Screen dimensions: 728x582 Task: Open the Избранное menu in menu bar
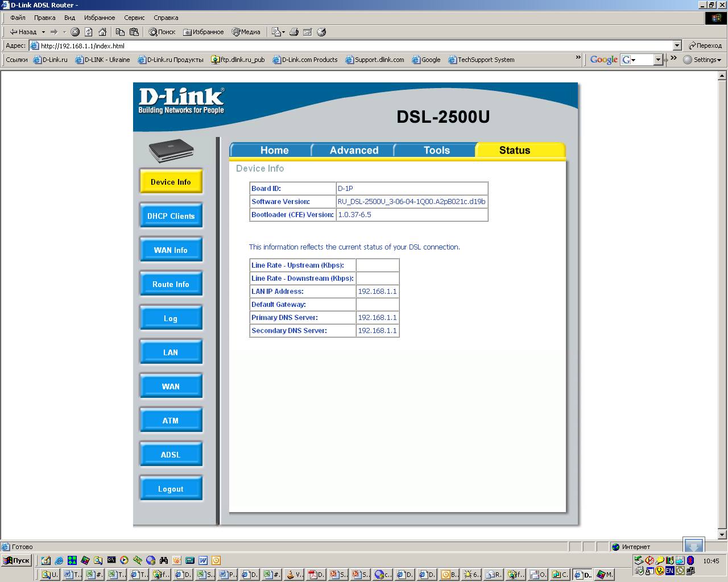pos(99,18)
